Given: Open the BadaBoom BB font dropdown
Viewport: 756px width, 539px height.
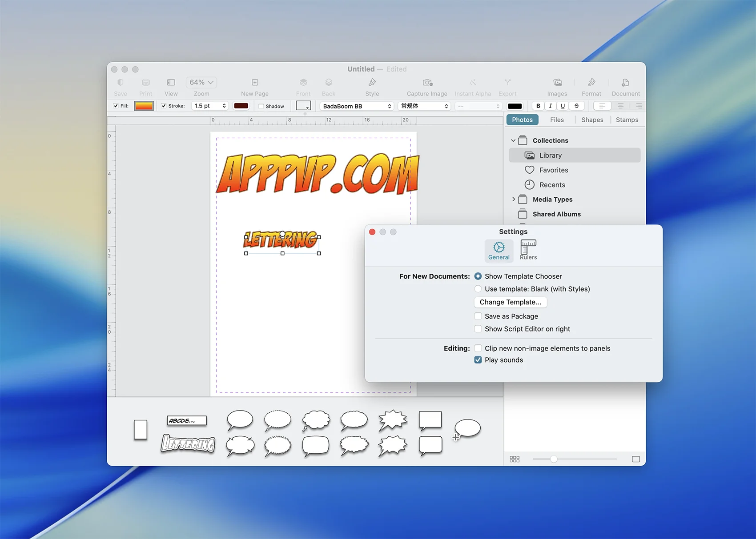Looking at the screenshot, I should coord(357,106).
